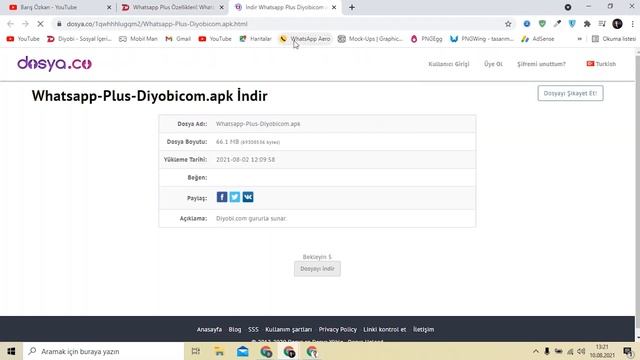This screenshot has width=640, height=360.
Task: Share file on Facebook icon
Action: coord(222,197)
